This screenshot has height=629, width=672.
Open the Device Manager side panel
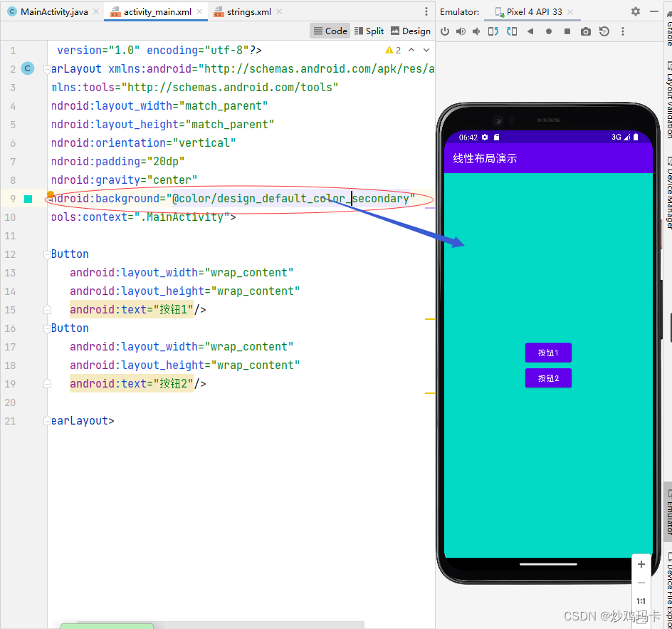[669, 193]
